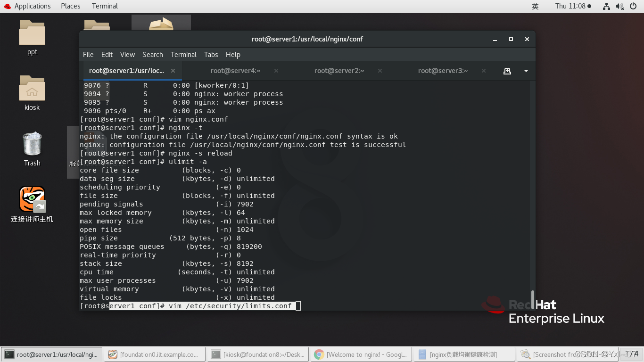
Task: Click the document icon of nginx负载均衡健康检测 taskbar item
Action: click(422, 354)
